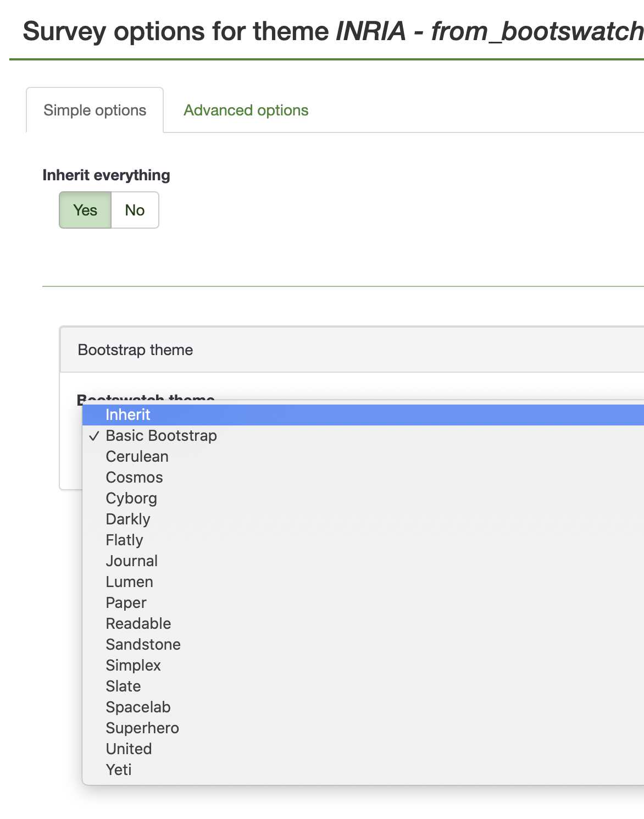Choose Superhero from the dropdown list
The width and height of the screenshot is (644, 819).
(x=142, y=728)
